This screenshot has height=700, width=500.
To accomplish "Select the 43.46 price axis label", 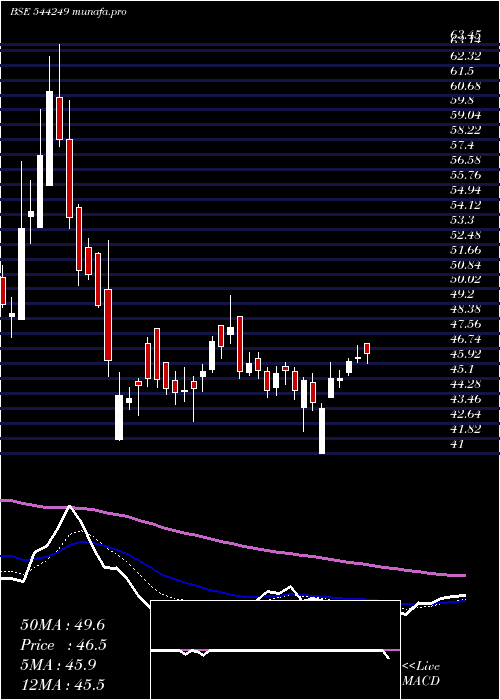I will coord(466,399).
